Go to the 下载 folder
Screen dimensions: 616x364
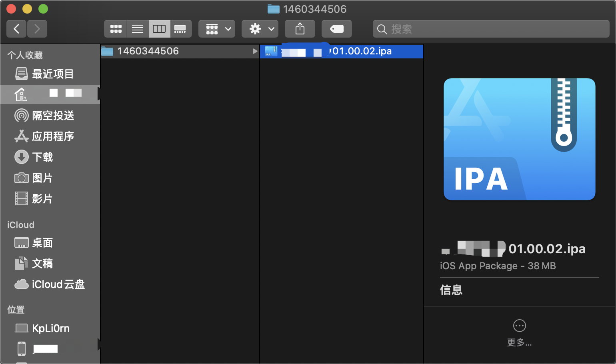[x=42, y=157]
